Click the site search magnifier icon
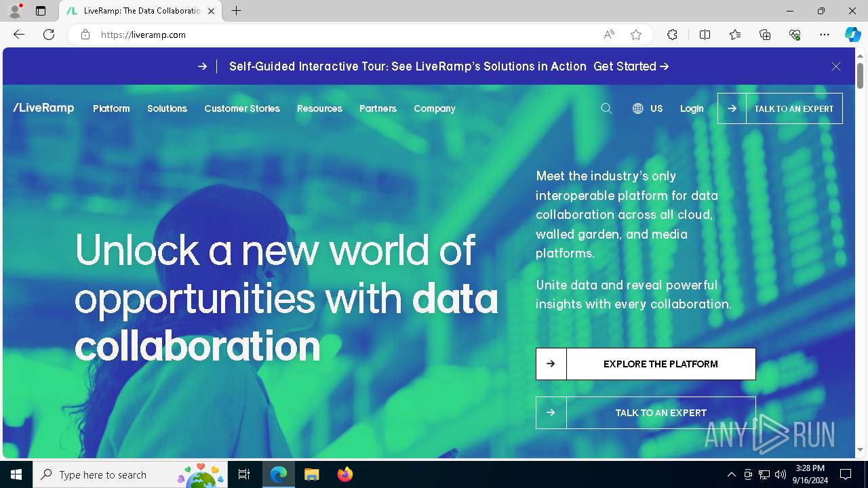The image size is (868, 488). (x=606, y=108)
